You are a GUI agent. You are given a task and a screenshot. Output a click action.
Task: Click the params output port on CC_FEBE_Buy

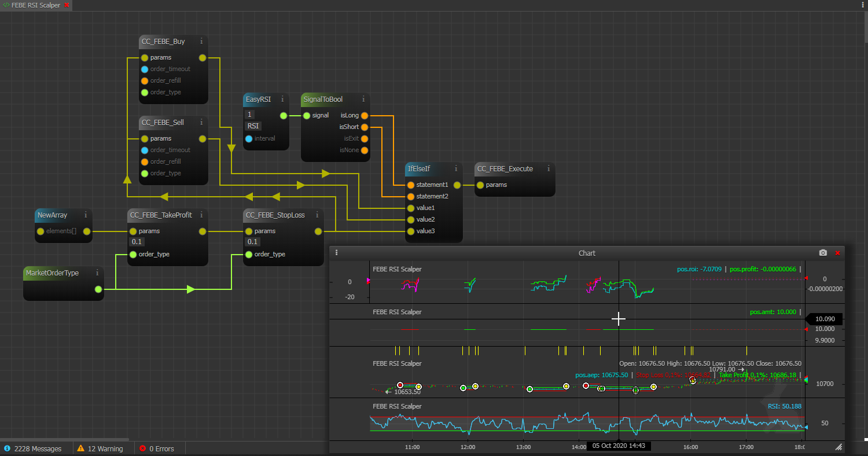point(203,57)
